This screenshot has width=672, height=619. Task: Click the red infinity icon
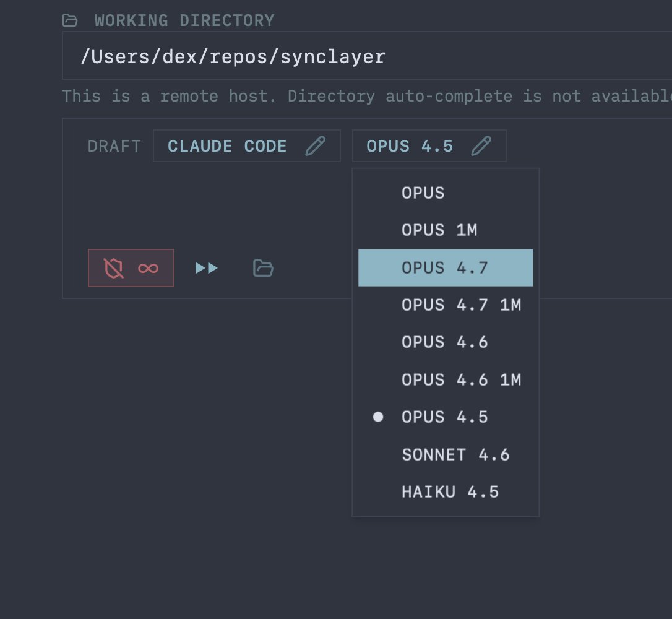pyautogui.click(x=149, y=269)
